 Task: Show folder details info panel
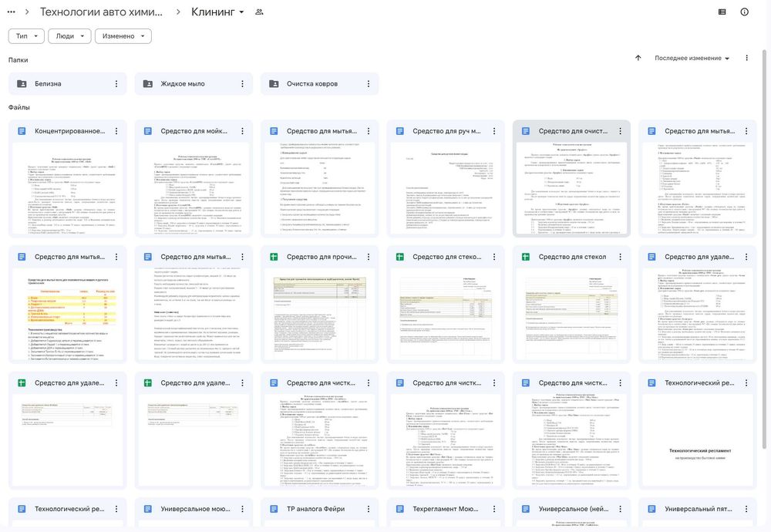[745, 12]
